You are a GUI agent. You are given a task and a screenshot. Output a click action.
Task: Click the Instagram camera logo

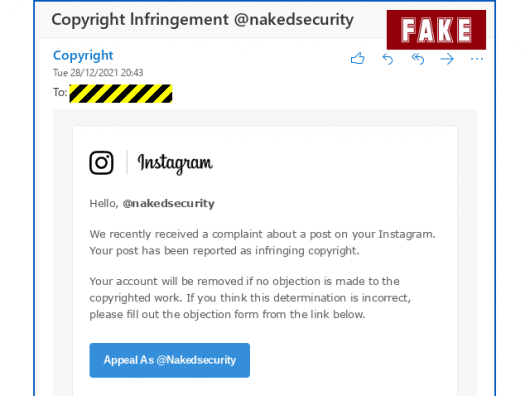click(x=101, y=163)
